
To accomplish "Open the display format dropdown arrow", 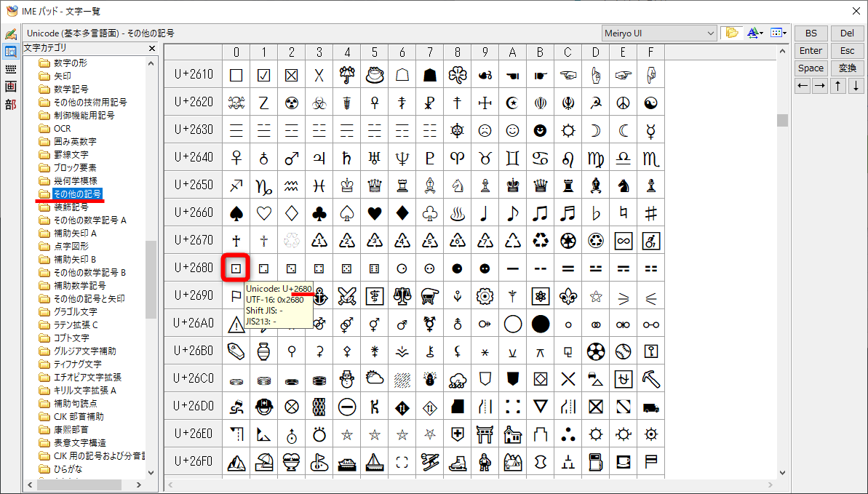I will click(785, 33).
